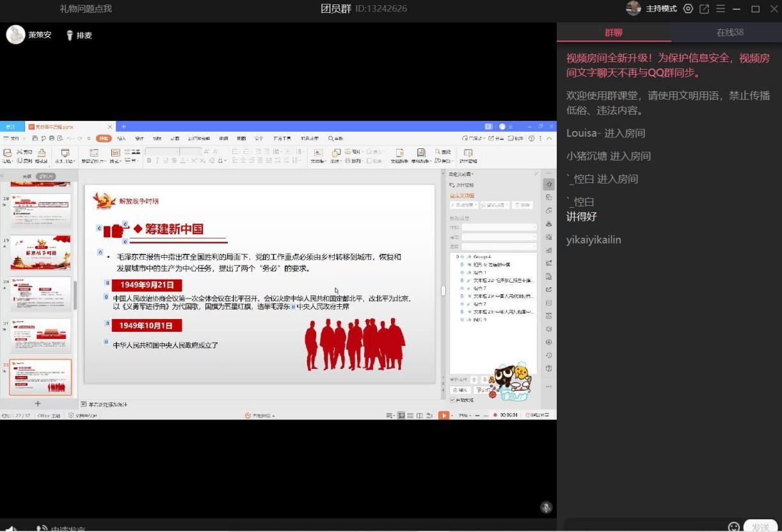Image resolution: width=782 pixels, height=532 pixels.
Task: Click the 发送 send button
Action: pyautogui.click(x=760, y=527)
